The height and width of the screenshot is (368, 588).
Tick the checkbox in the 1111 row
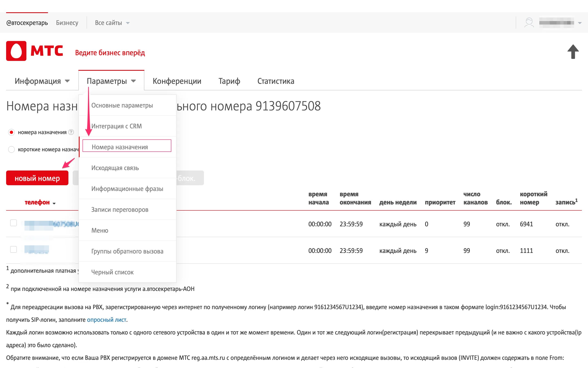[x=13, y=249]
